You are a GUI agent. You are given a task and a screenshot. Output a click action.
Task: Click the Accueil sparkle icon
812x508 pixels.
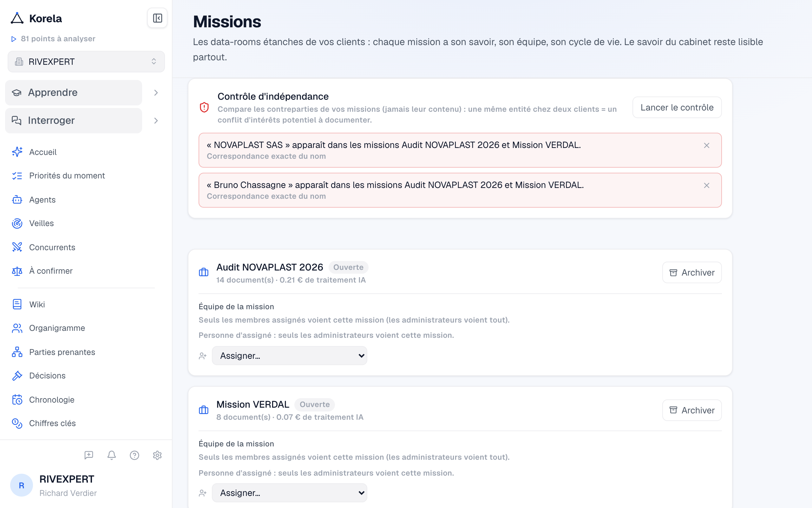pyautogui.click(x=17, y=152)
